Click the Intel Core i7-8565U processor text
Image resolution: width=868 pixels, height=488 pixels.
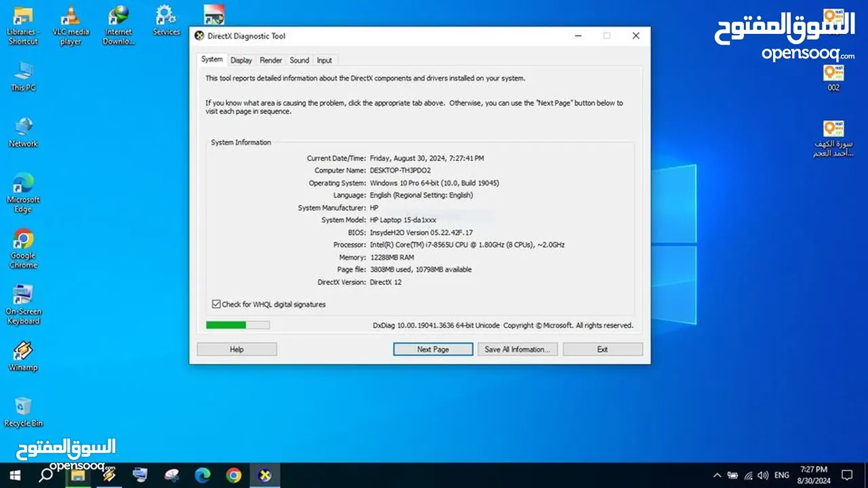(467, 245)
